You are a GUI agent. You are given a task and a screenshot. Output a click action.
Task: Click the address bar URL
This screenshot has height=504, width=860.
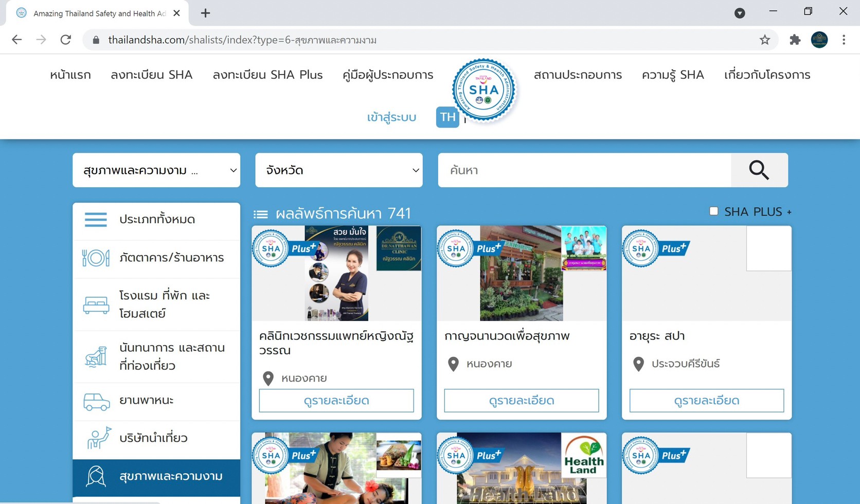242,40
